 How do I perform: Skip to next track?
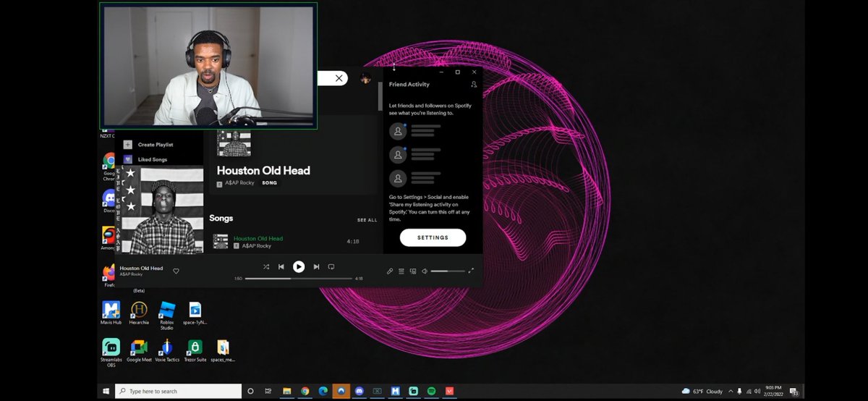tap(316, 267)
